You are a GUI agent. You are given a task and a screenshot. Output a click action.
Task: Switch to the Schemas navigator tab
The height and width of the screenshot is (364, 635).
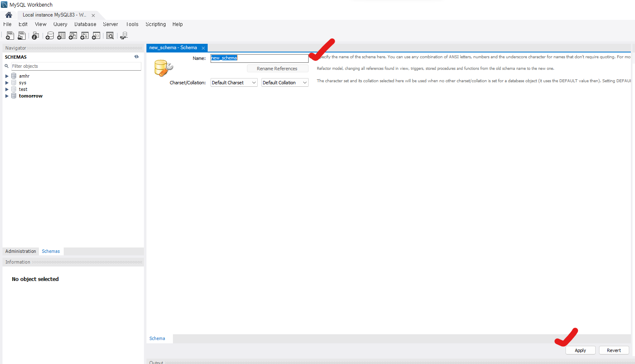(51, 251)
